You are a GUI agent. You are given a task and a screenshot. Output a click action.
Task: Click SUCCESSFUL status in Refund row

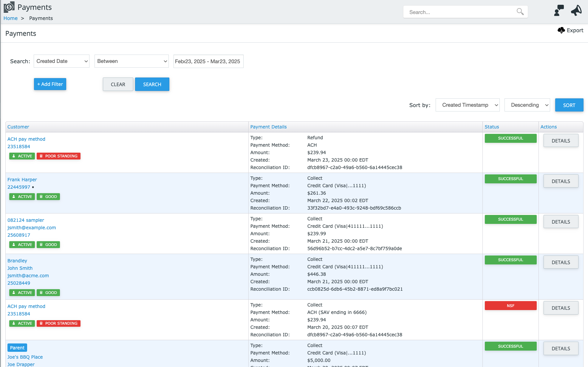[x=510, y=138]
